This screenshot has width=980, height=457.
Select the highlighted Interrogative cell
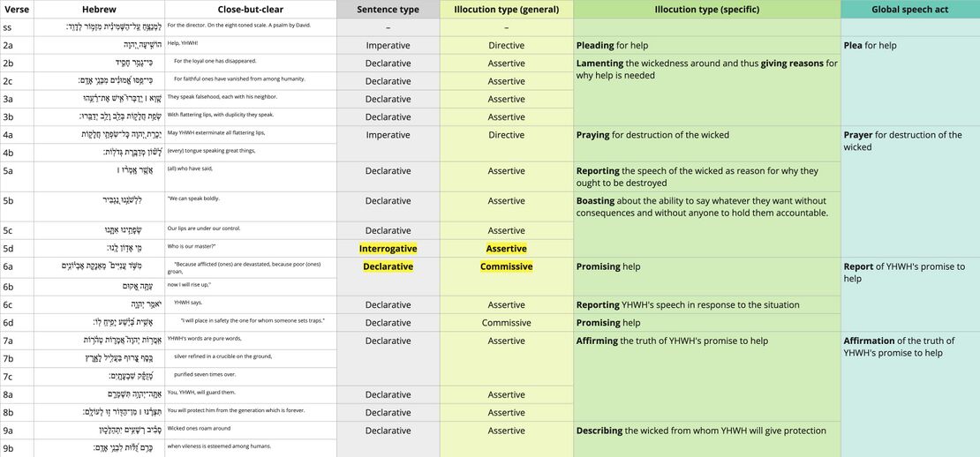(x=388, y=249)
